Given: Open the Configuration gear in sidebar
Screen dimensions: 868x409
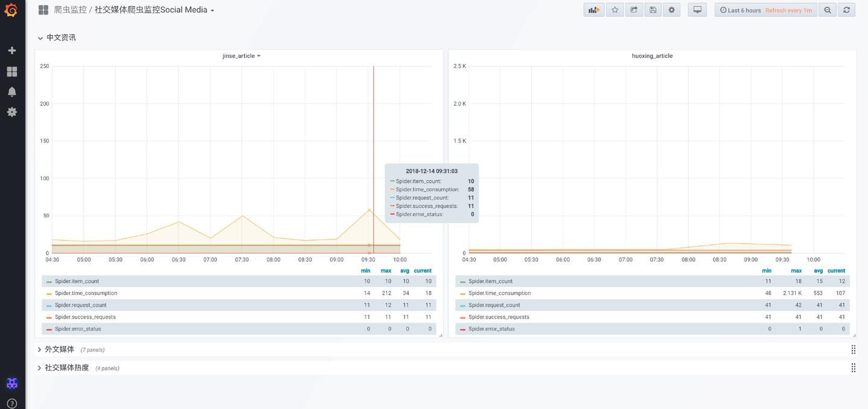Looking at the screenshot, I should 11,112.
